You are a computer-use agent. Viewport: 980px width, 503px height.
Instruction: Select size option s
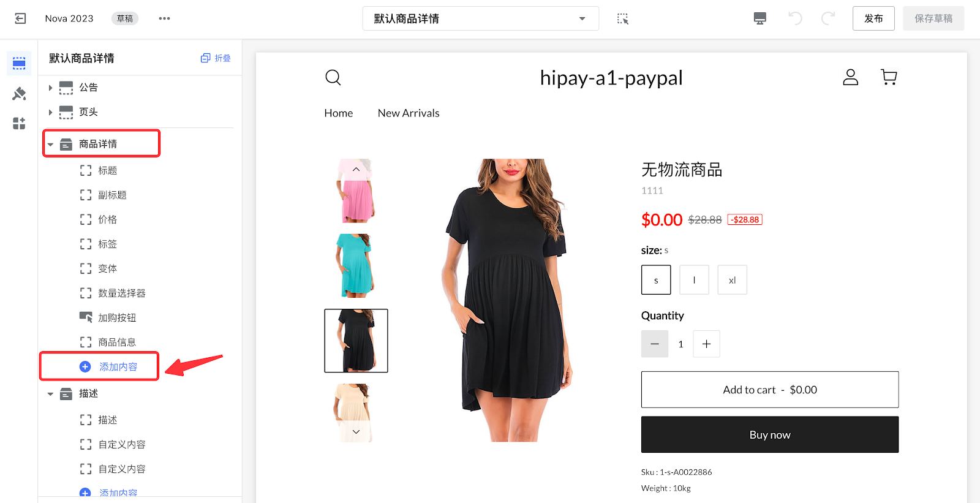(656, 280)
